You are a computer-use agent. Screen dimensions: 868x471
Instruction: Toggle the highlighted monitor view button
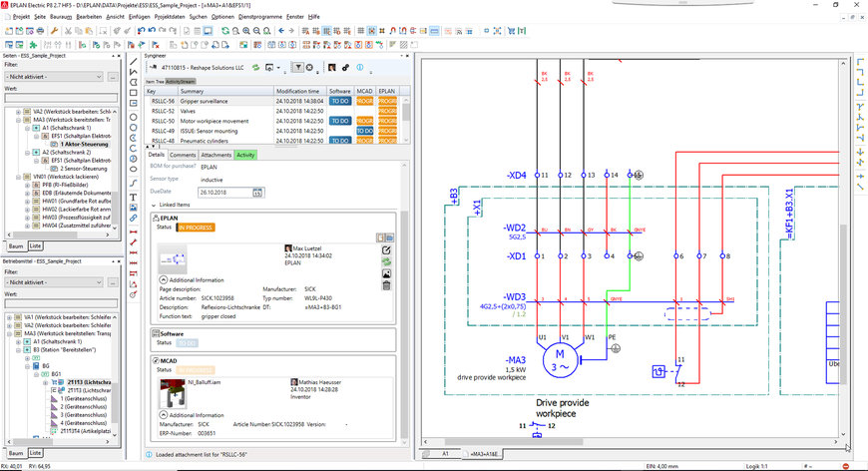click(x=209, y=31)
